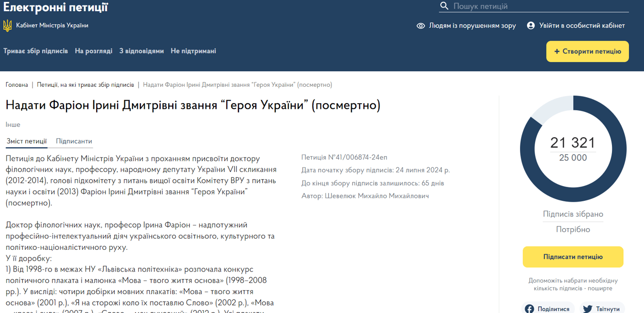Click the Підписати петицію button
Image resolution: width=644 pixels, height=313 pixels.
(x=573, y=257)
